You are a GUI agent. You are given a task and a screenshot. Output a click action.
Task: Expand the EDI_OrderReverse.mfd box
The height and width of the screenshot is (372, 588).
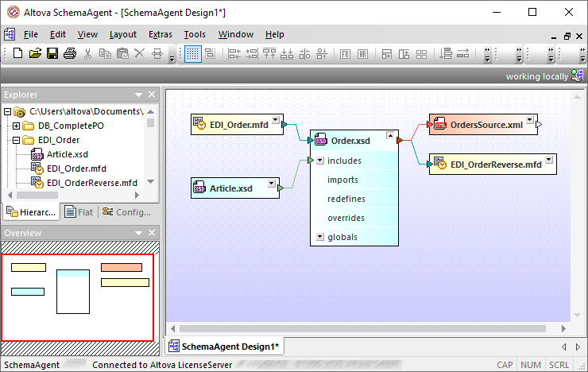[549, 160]
